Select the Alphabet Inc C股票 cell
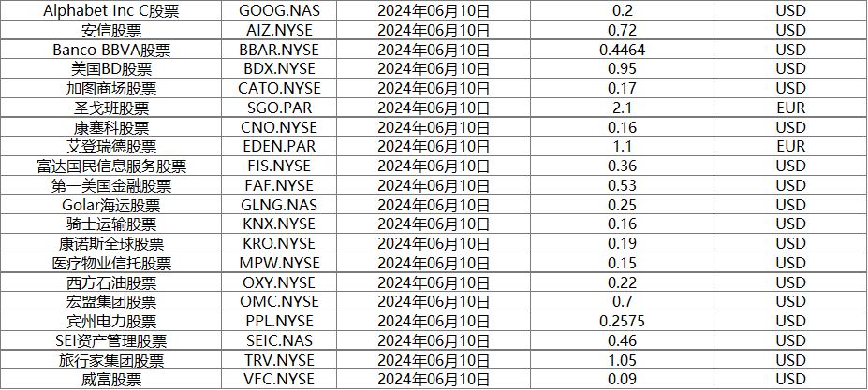Screen dimensions: 868x390 pyautogui.click(x=111, y=10)
